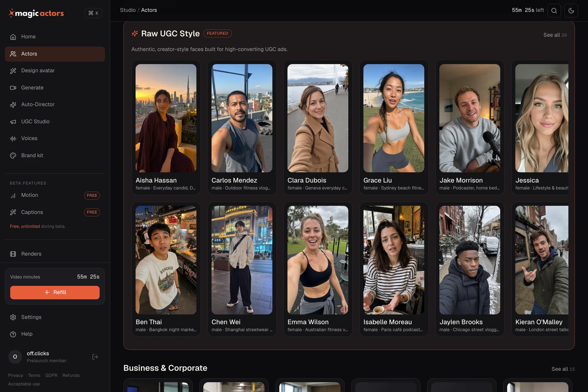Open the search icon in top bar
Viewport: 588px width, 392px height.
pos(554,11)
